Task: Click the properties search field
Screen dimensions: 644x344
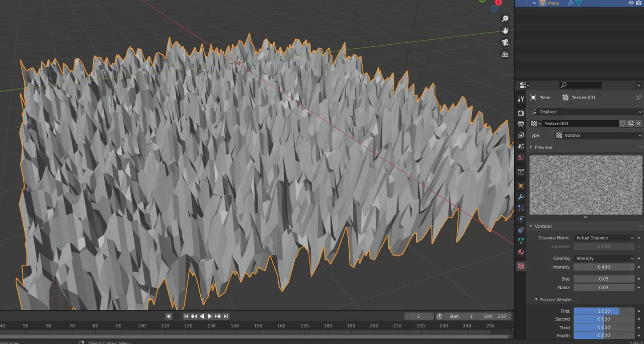Action: click(x=581, y=85)
